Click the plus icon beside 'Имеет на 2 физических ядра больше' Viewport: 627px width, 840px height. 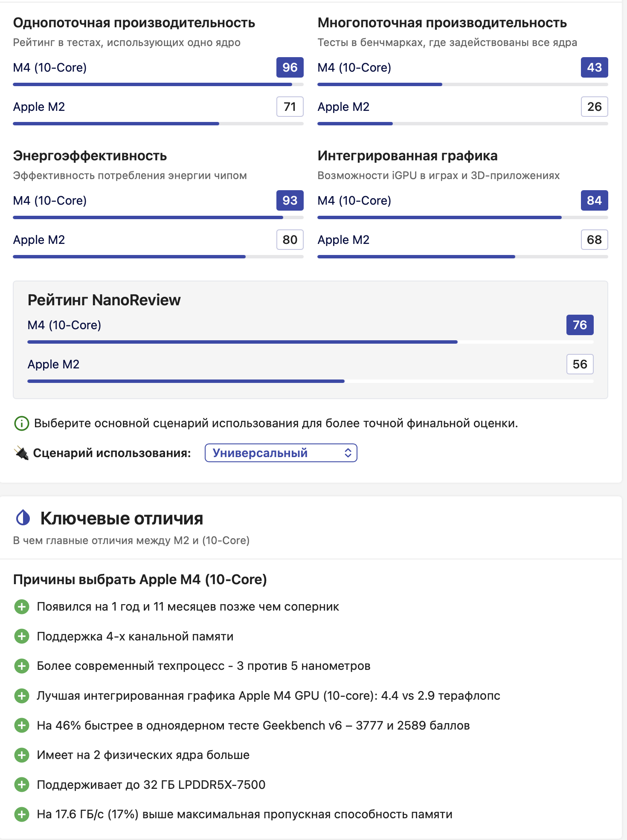(x=22, y=755)
